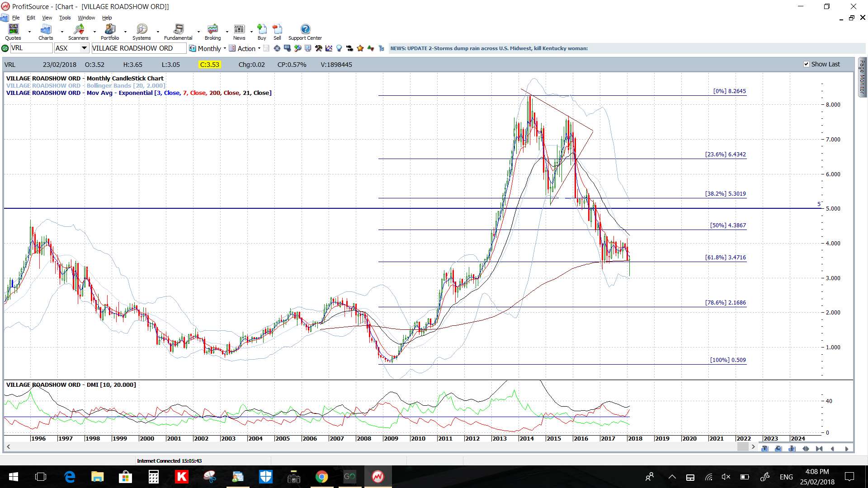Open the Scanners tool
This screenshot has width=868, height=488.
pyautogui.click(x=78, y=32)
